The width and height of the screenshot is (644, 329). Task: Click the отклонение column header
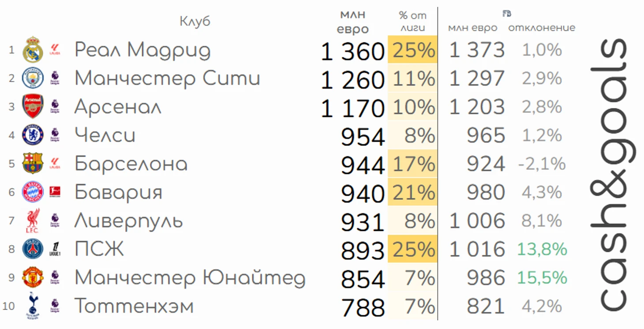click(542, 28)
